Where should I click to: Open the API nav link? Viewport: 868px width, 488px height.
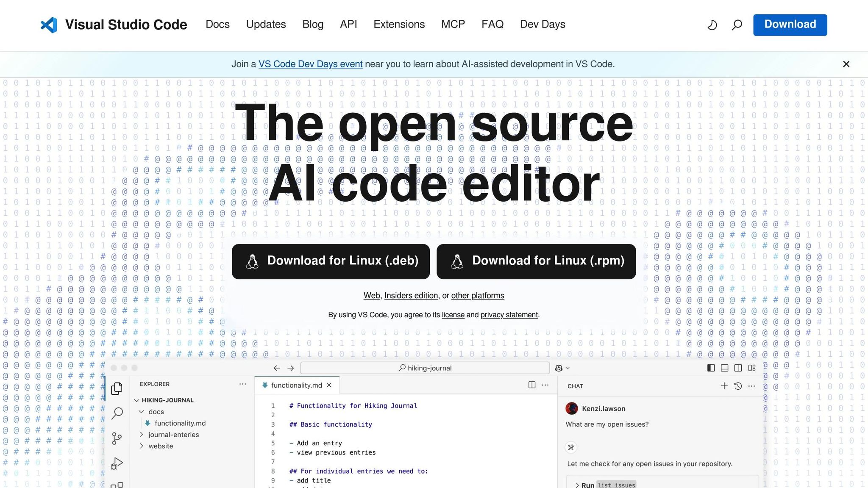pyautogui.click(x=348, y=24)
